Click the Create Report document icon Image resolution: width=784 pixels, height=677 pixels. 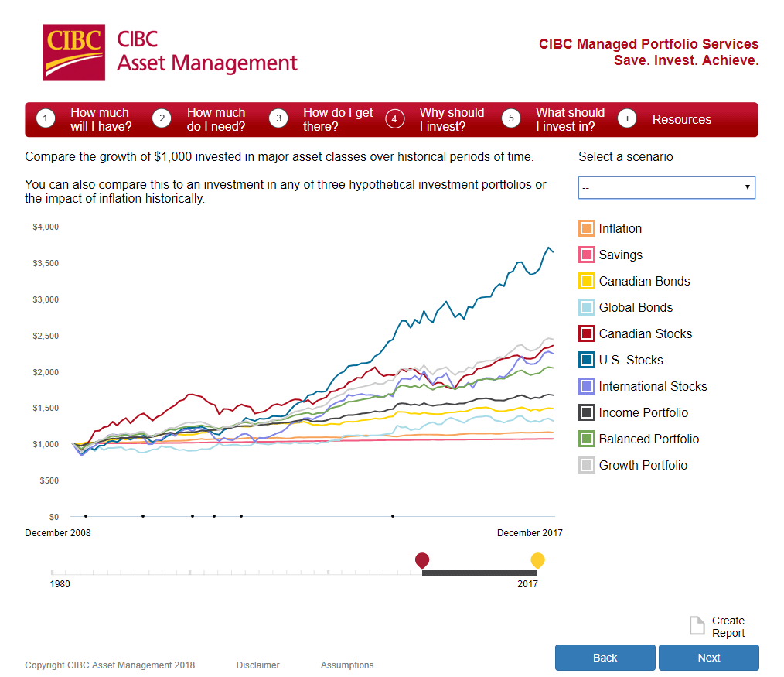pos(697,625)
